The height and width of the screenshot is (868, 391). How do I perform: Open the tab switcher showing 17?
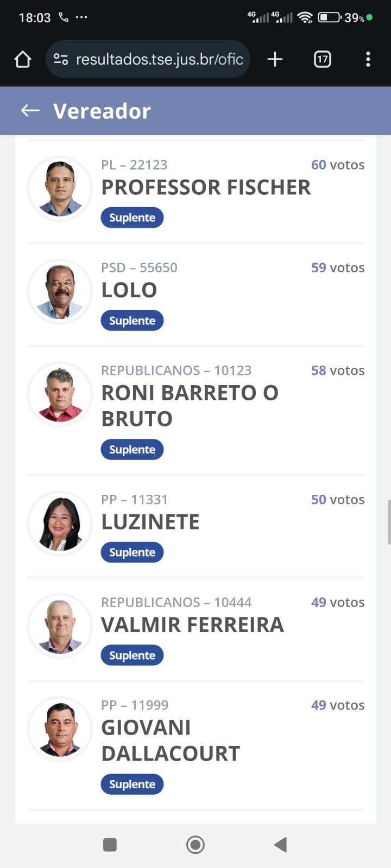point(323,59)
